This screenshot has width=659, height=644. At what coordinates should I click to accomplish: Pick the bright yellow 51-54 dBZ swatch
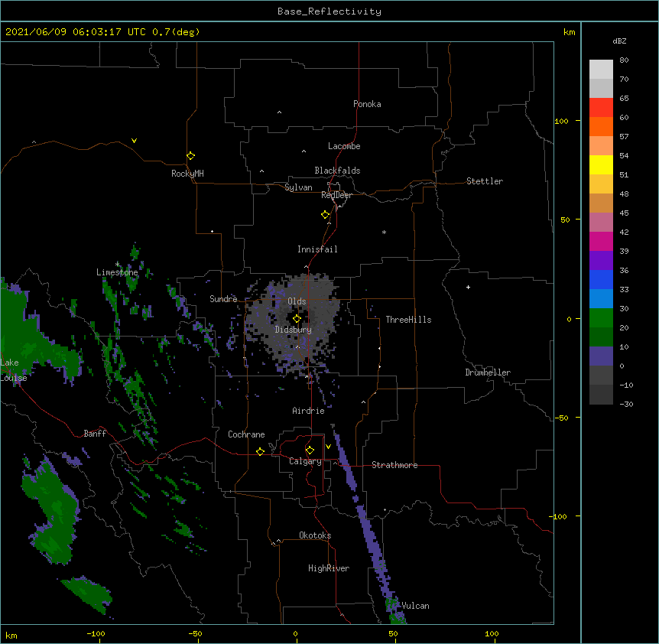pos(601,164)
